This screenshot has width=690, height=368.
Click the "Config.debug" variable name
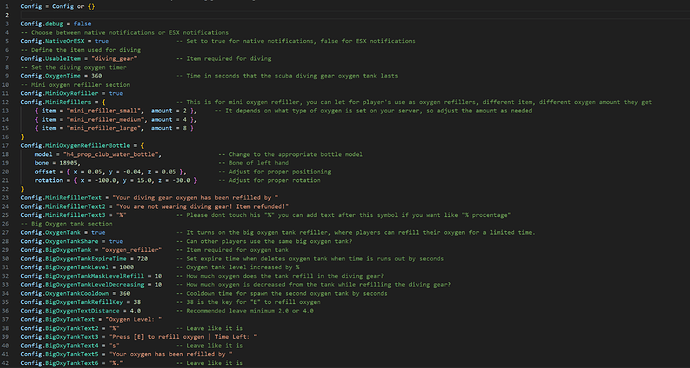pos(41,24)
